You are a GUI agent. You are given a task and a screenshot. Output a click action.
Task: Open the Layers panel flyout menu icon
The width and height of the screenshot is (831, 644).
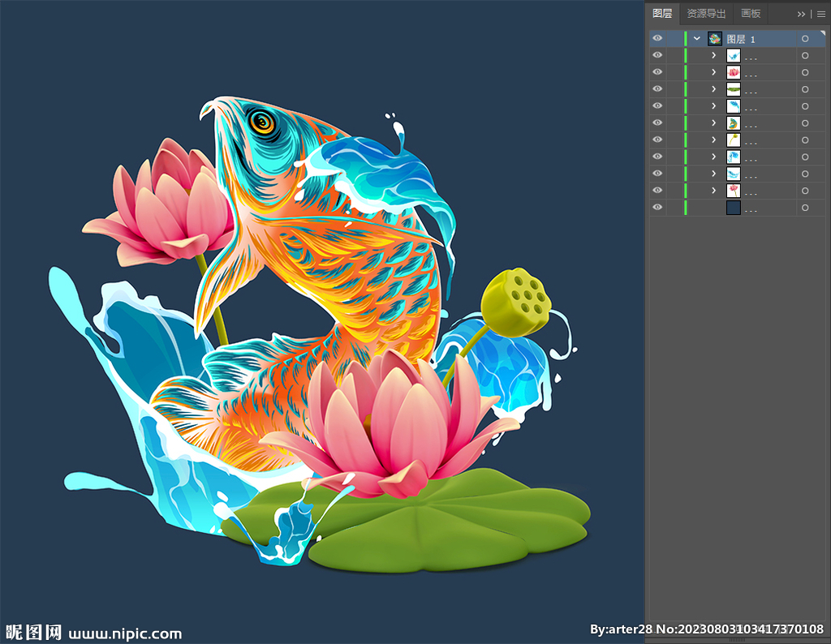[x=820, y=14]
